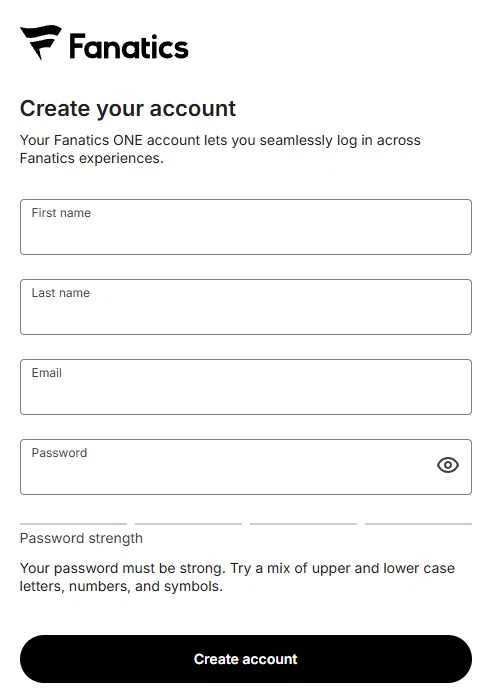
Task: Click the 'First name' field label
Action: click(x=61, y=213)
